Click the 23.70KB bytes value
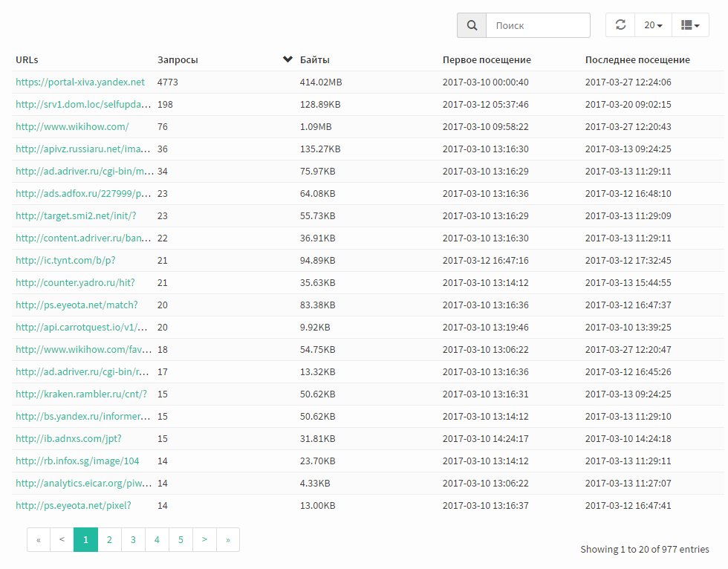The width and height of the screenshot is (728, 569). 318,461
